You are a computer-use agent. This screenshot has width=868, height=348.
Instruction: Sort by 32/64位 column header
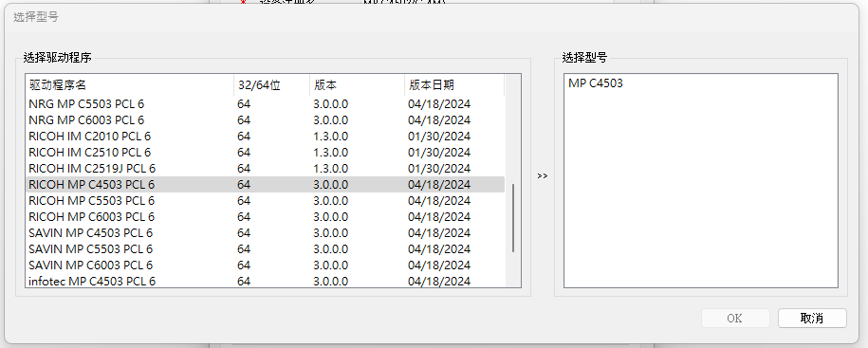272,85
